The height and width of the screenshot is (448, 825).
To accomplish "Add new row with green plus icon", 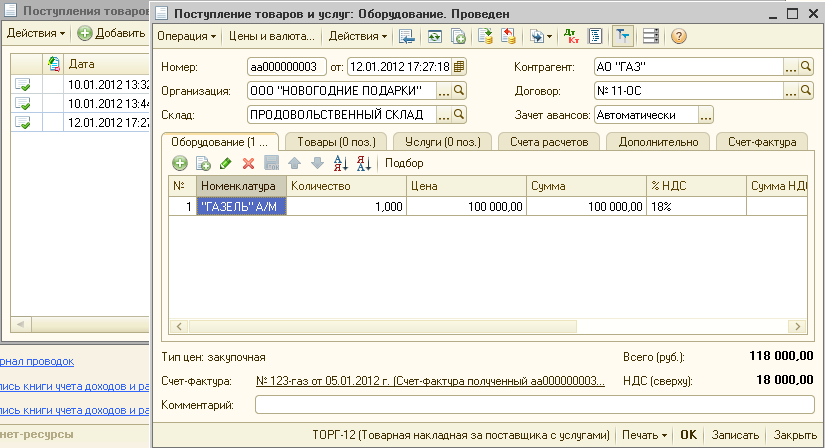I will 180,163.
